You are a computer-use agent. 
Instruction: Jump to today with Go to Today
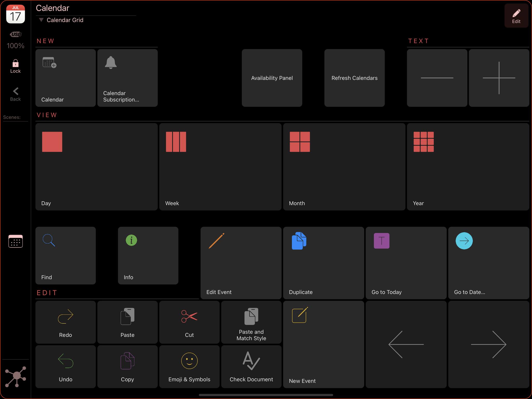(406, 263)
